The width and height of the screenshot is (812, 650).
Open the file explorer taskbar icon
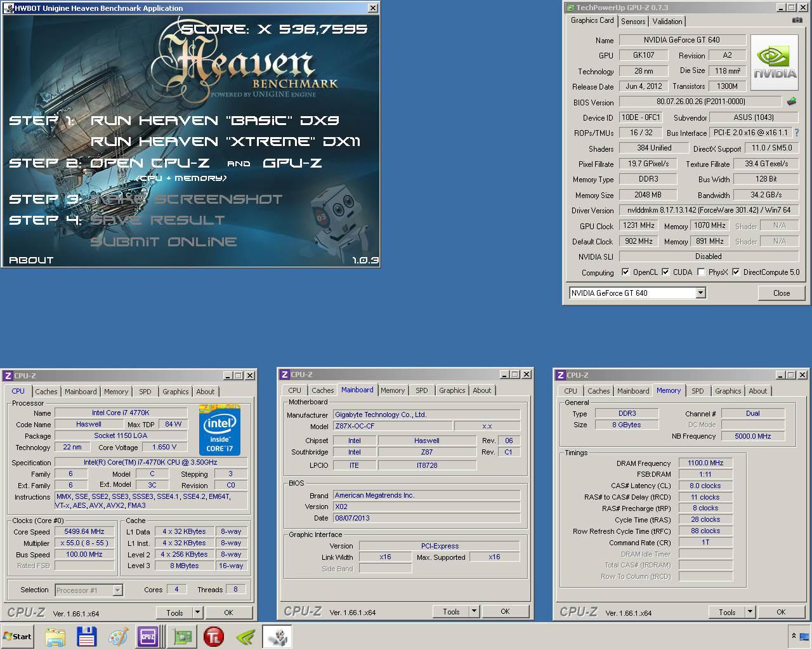point(55,636)
